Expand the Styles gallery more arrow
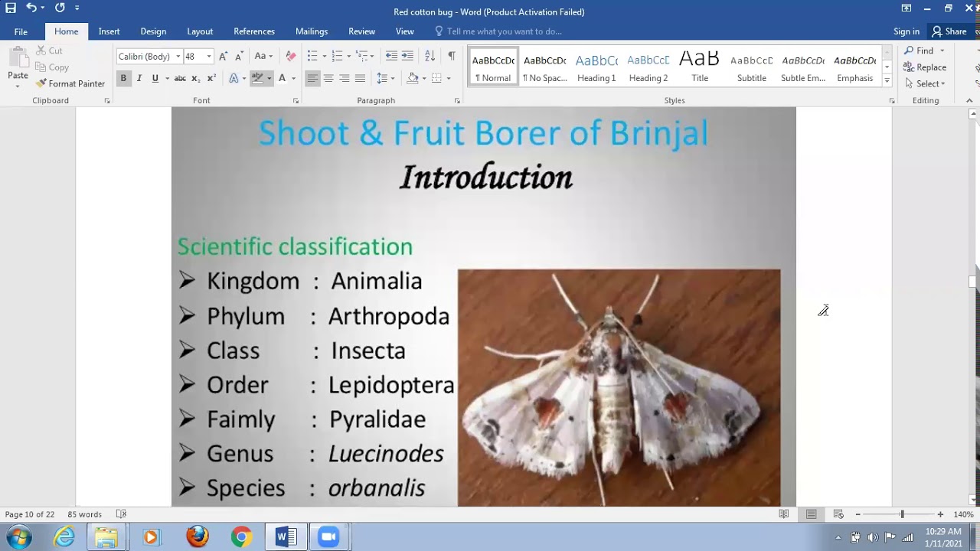This screenshot has height=551, width=980. coord(887,81)
